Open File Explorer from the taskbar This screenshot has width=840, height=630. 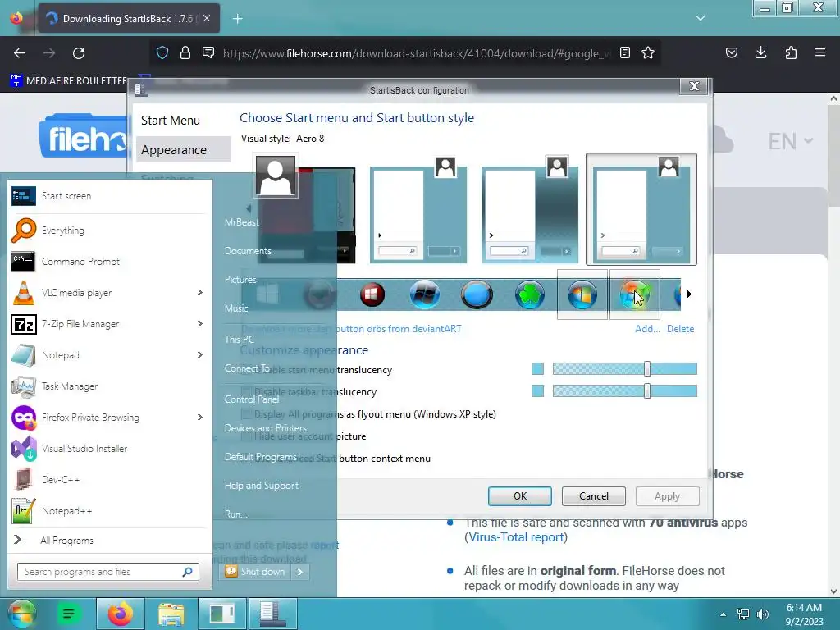coord(171,614)
